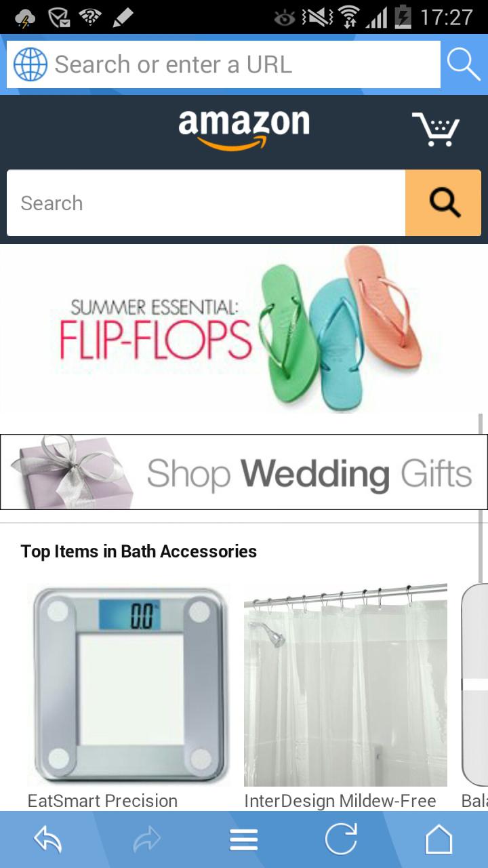Click the EatSmart Precision product title
Viewport: 488px width, 868px height.
[102, 801]
